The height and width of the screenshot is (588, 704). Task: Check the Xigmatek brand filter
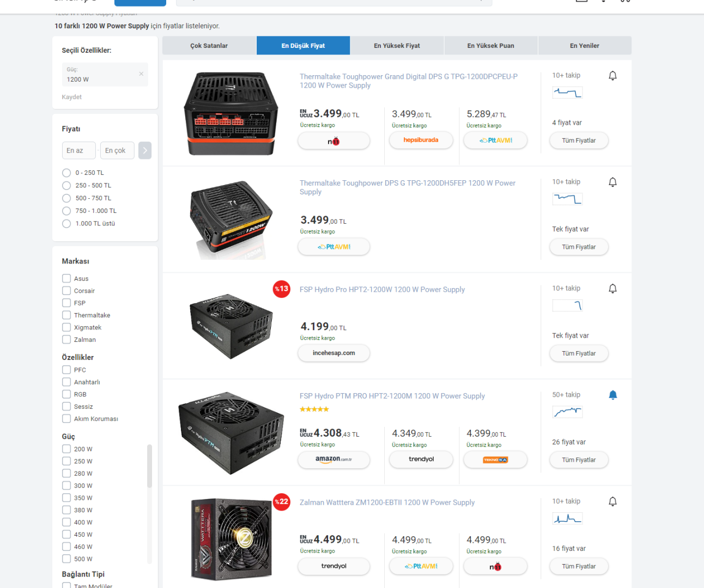(x=66, y=327)
